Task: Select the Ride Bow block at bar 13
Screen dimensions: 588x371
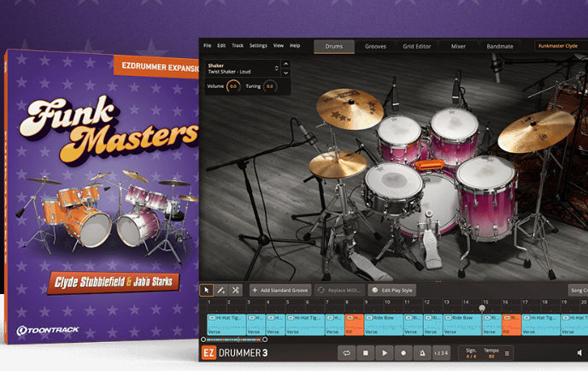Action: point(462,325)
